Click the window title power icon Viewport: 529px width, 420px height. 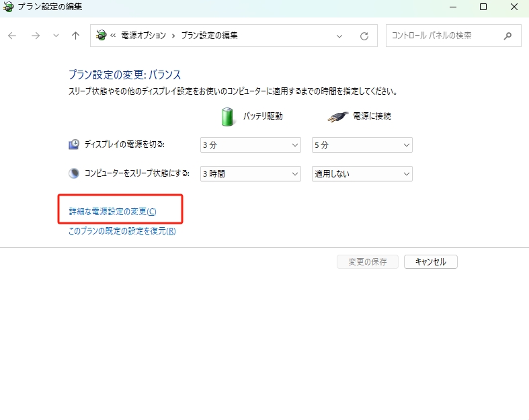coord(8,7)
